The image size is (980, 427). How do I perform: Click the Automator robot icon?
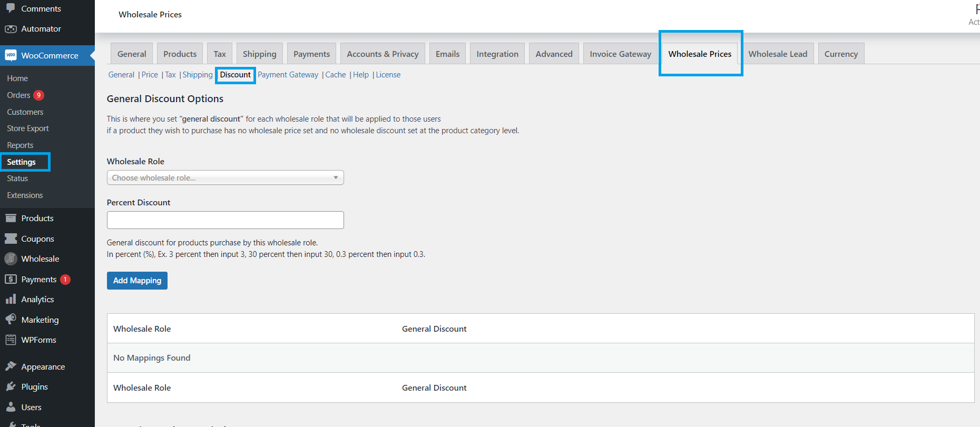click(x=11, y=29)
